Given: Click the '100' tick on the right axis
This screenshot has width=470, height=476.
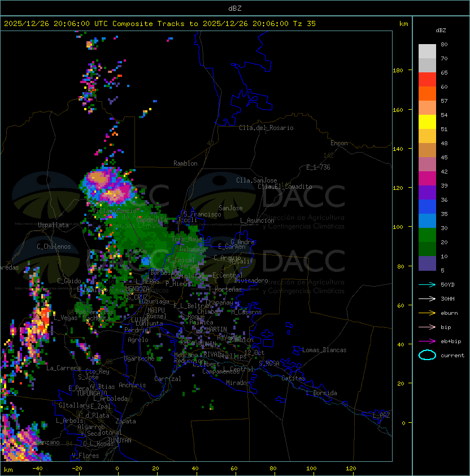Looking at the screenshot, I should [398, 227].
